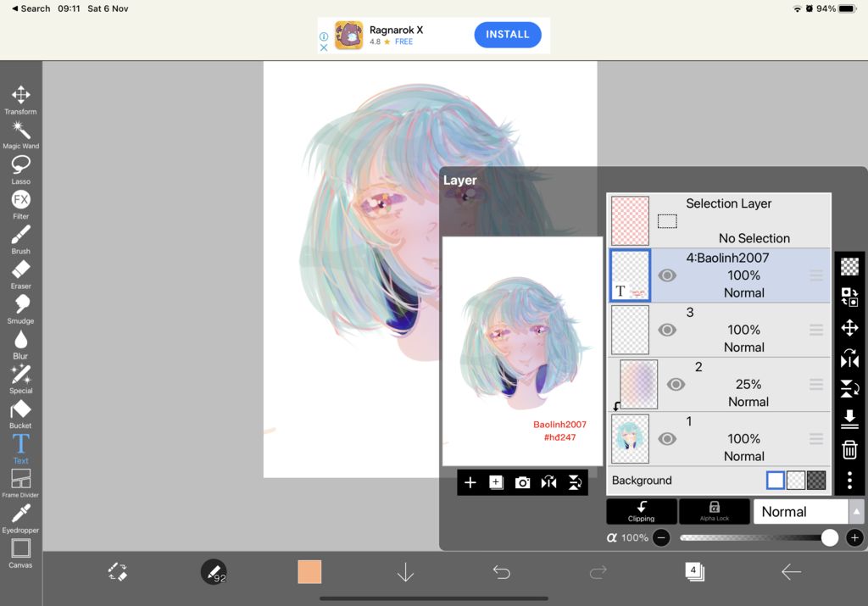The image size is (868, 606).
Task: Flip layer horizontally from preview toolbar
Action: pyautogui.click(x=548, y=482)
